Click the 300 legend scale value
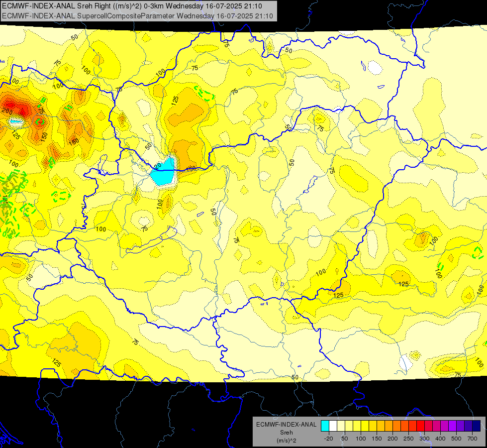 pyautogui.click(x=424, y=439)
